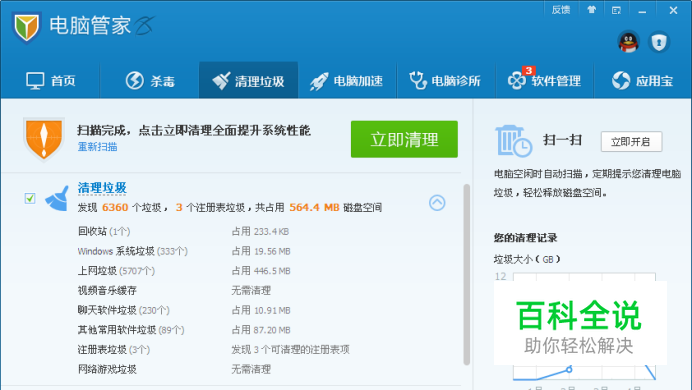This screenshot has height=390, width=692.
Task: Click the 6360 junk count number
Action: [115, 207]
